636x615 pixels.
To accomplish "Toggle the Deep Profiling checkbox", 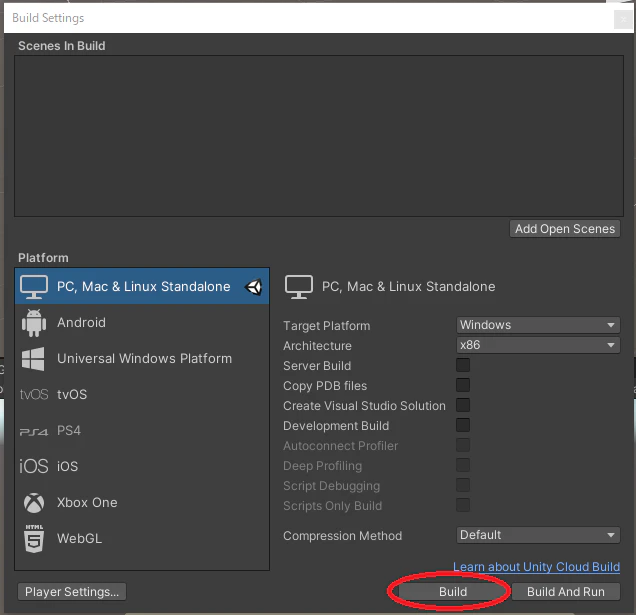I will [463, 465].
